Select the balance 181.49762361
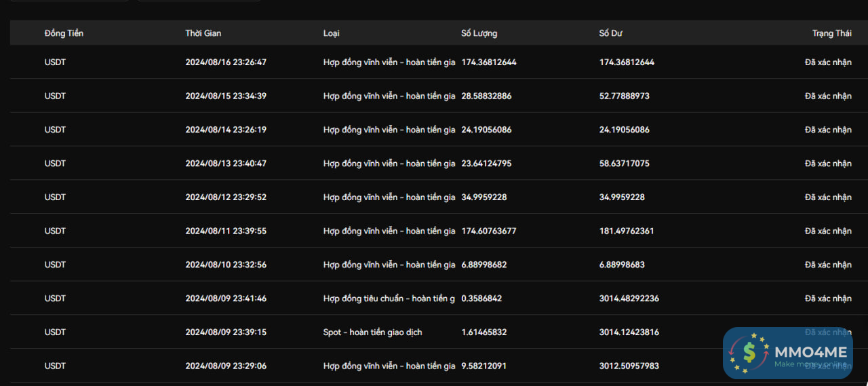Viewport: 868px width, 386px height. pyautogui.click(x=627, y=231)
